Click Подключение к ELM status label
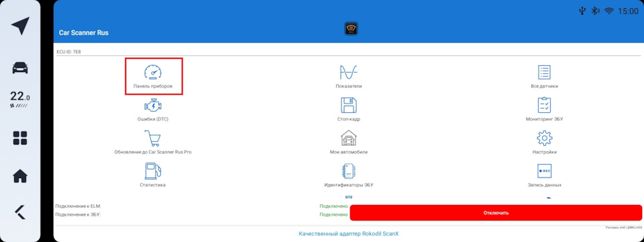The image size is (644, 242). point(78,206)
